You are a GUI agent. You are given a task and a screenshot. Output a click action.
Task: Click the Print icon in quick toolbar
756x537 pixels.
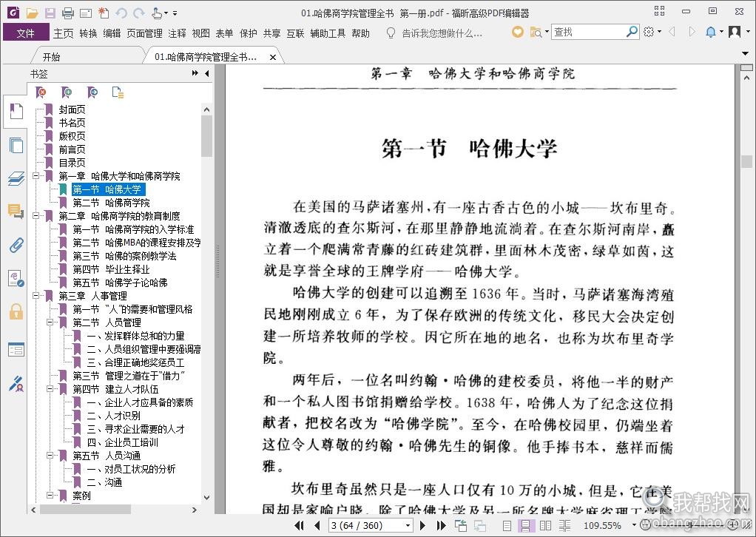click(x=68, y=13)
